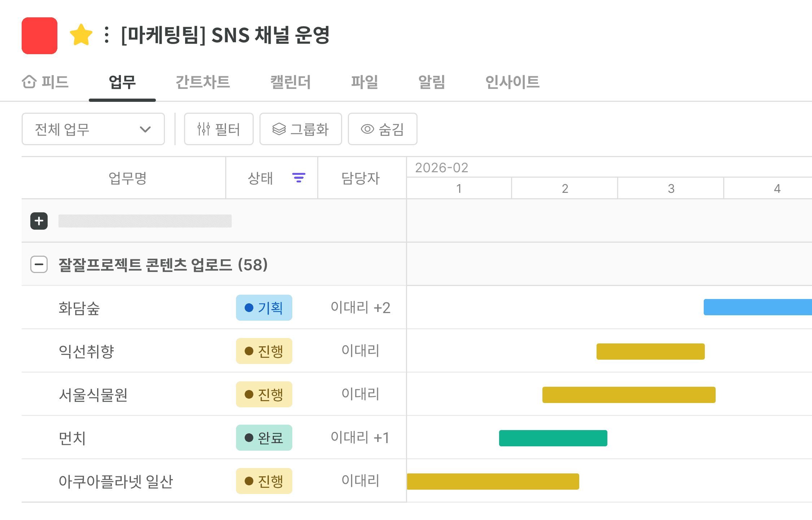Open the three-dot project options menu

106,35
